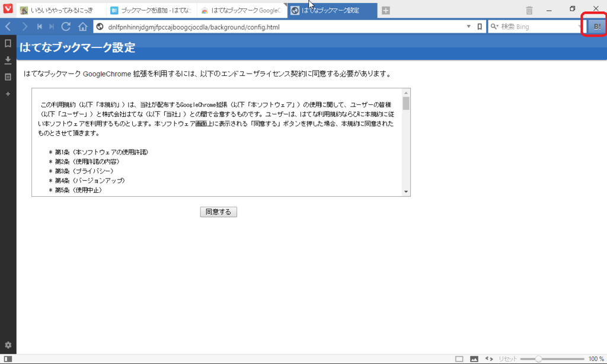Go back with the back arrow
This screenshot has width=607, height=364.
coord(8,27)
